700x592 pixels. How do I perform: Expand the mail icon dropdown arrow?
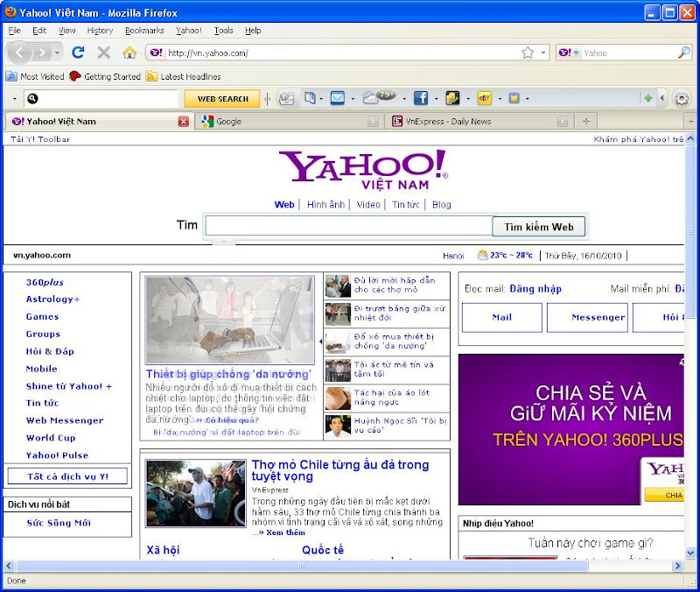coord(353,98)
